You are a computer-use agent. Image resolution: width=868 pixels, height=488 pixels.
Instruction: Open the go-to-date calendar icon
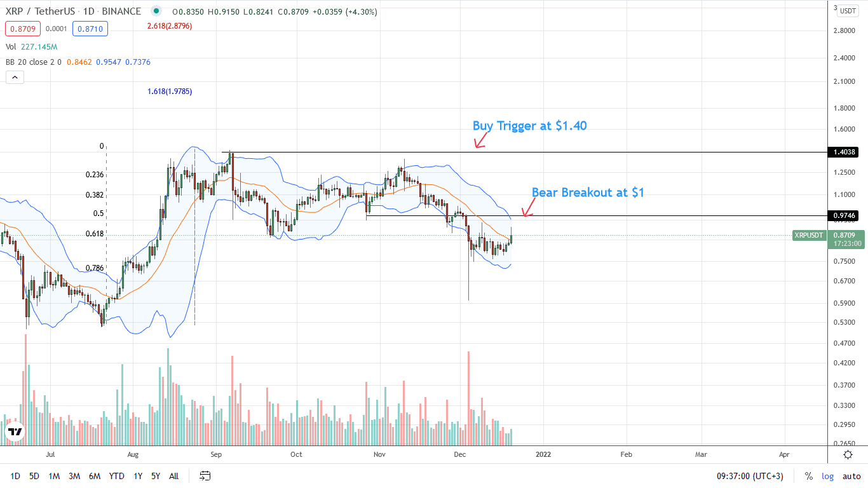coord(205,476)
